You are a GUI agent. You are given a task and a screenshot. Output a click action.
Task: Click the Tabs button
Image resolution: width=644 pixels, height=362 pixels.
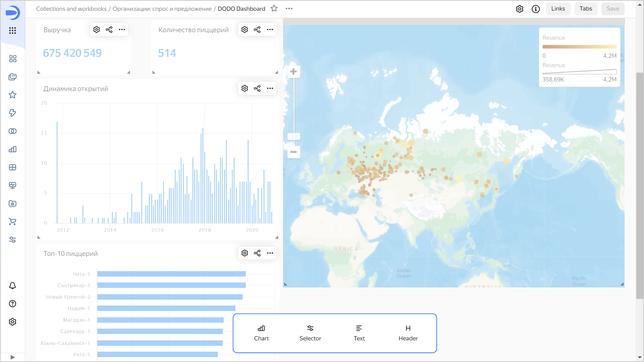click(586, 9)
